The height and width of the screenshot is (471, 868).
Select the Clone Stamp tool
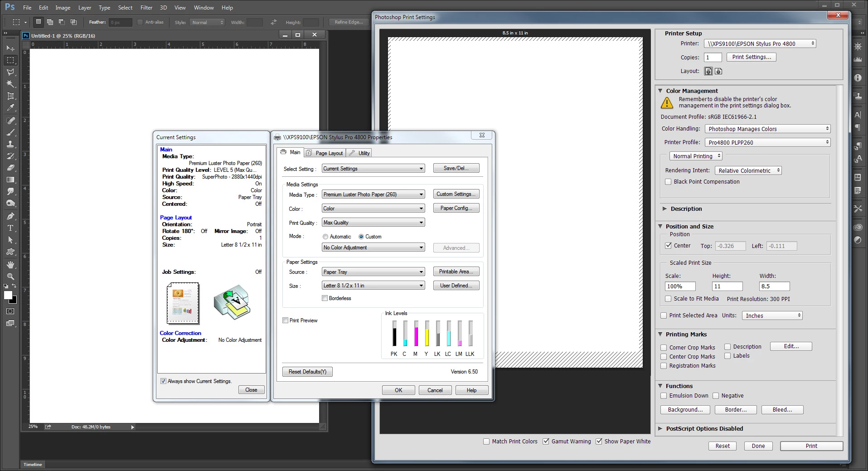pos(10,144)
